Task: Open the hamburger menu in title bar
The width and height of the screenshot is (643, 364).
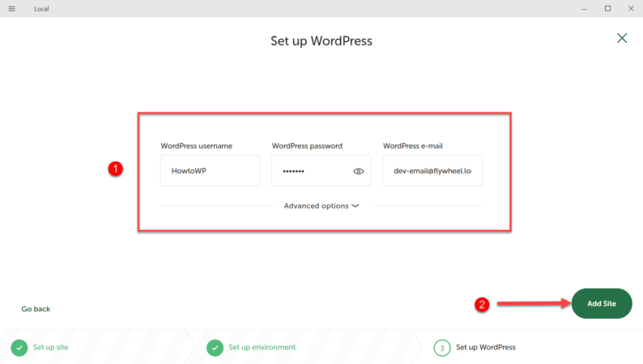Action: [11, 9]
